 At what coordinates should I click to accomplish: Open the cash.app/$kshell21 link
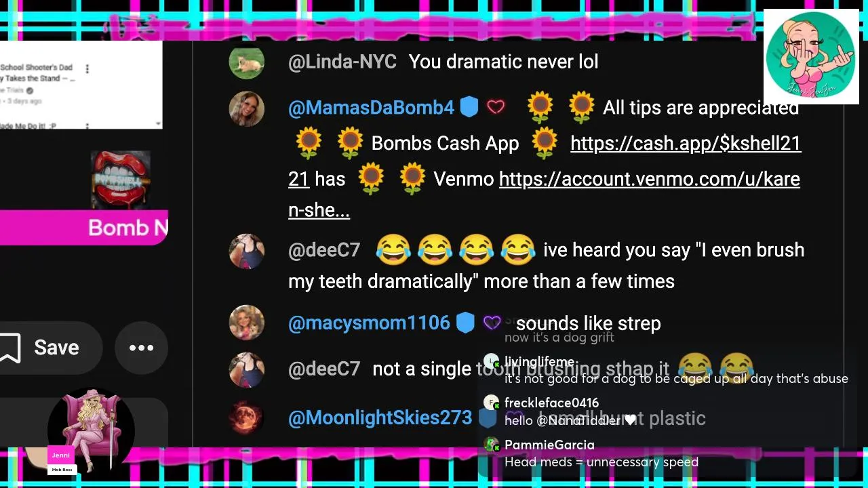686,144
